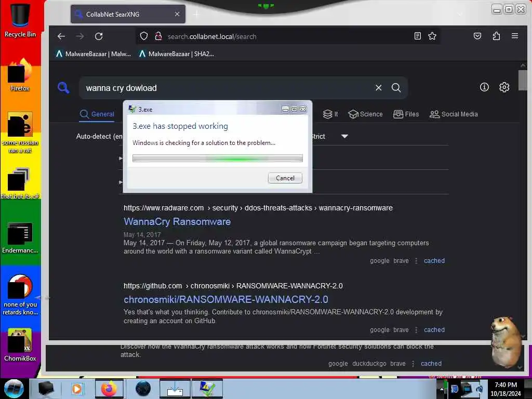Reload the page with the refresh icon
This screenshot has height=399, width=532.
click(x=99, y=36)
